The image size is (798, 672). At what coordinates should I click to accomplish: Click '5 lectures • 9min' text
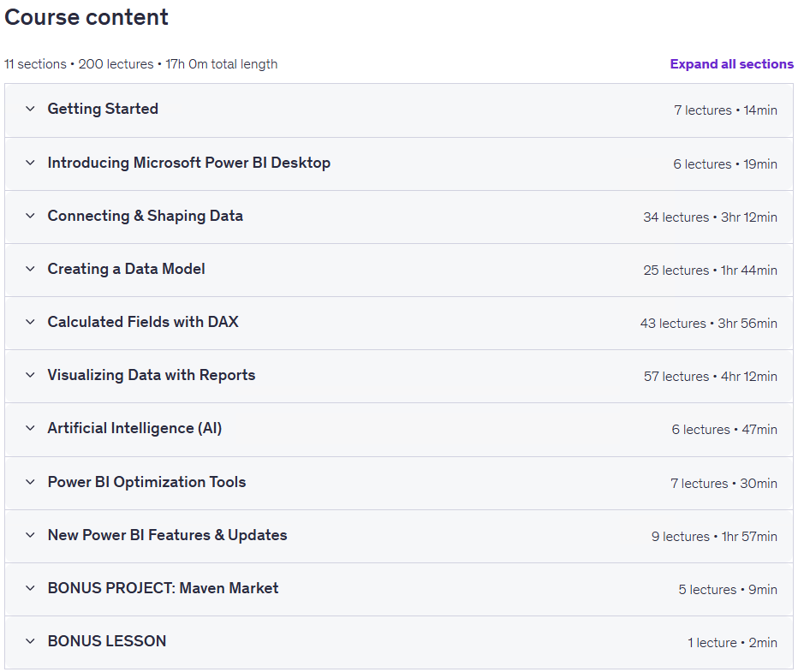728,590
